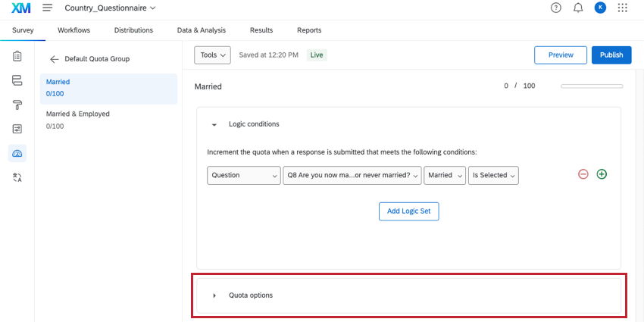Go back to Default Quota Group
This screenshot has width=644, height=322.
55,59
